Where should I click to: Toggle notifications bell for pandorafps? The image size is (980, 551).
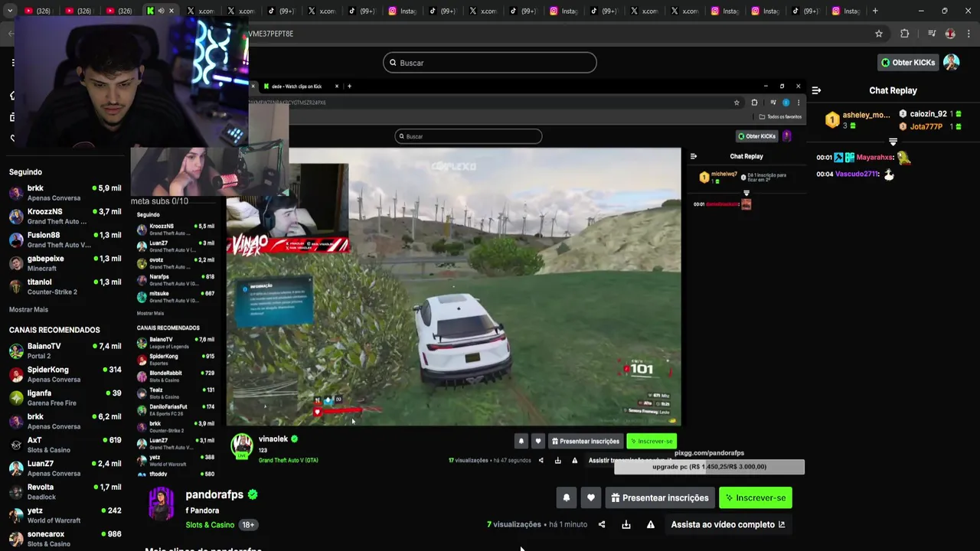pyautogui.click(x=567, y=497)
